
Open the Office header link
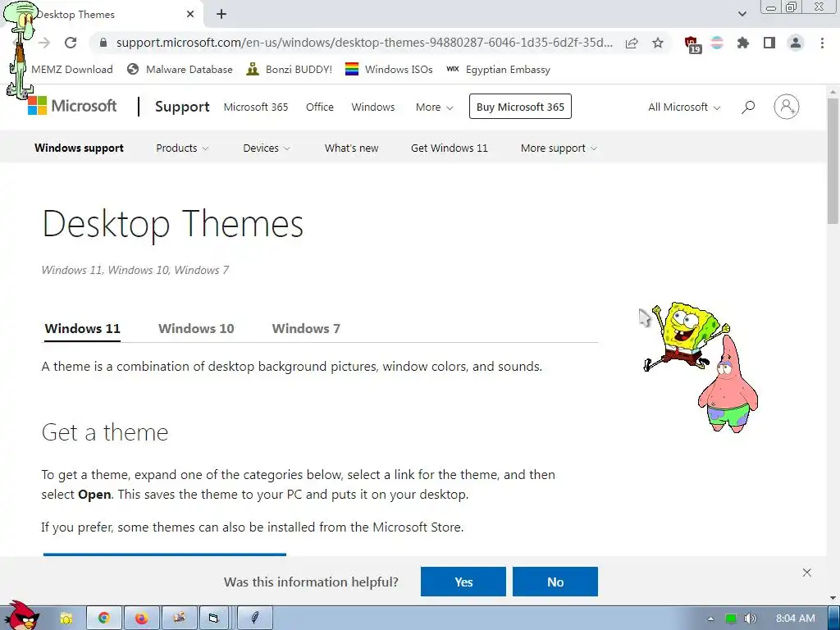click(320, 107)
